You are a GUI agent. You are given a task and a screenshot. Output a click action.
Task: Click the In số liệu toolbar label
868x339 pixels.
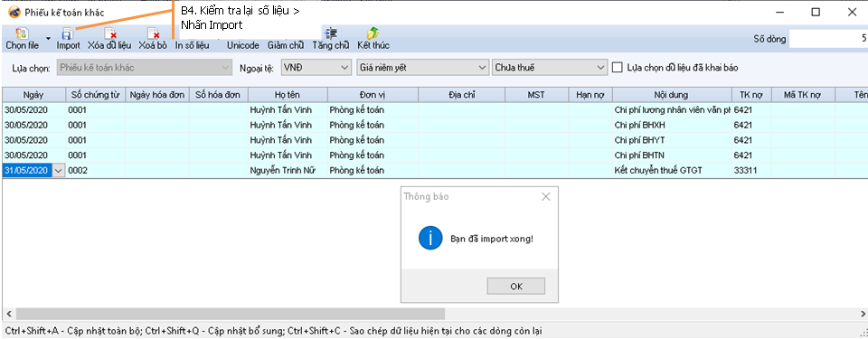click(x=192, y=45)
